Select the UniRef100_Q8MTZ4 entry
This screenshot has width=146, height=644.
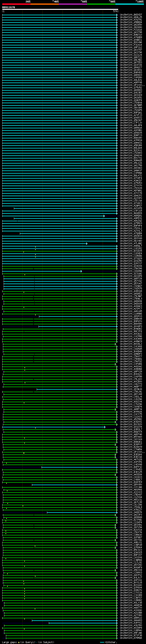pyautogui.click(x=131, y=279)
